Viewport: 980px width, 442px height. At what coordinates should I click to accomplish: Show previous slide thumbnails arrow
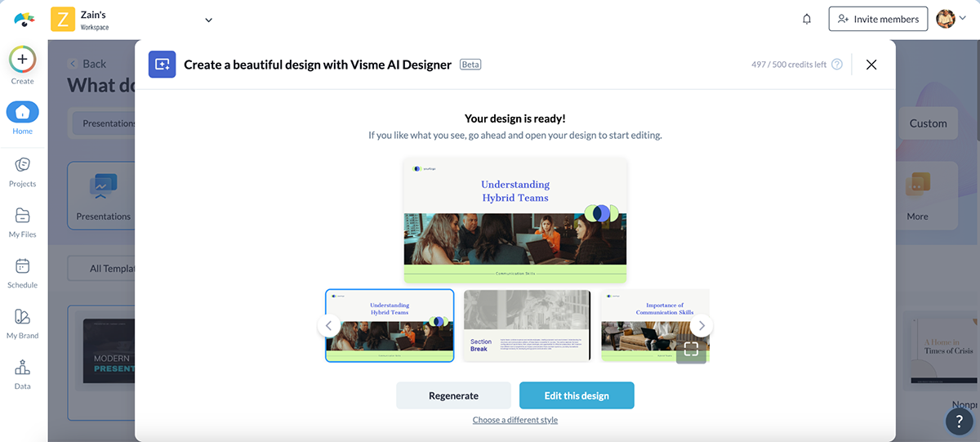point(328,325)
